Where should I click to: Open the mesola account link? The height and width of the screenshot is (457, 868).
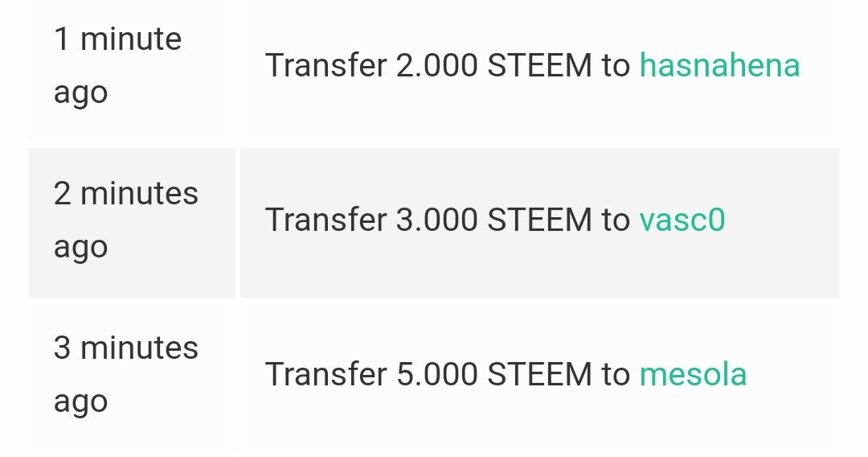click(x=693, y=374)
